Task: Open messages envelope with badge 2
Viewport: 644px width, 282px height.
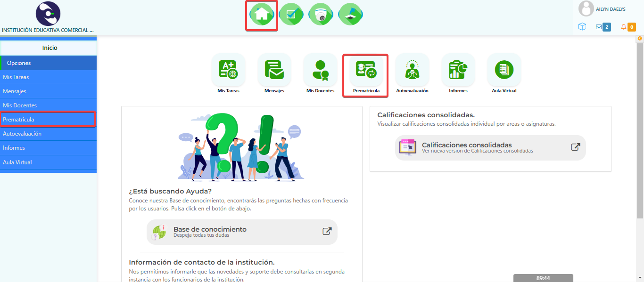Action: tap(603, 27)
